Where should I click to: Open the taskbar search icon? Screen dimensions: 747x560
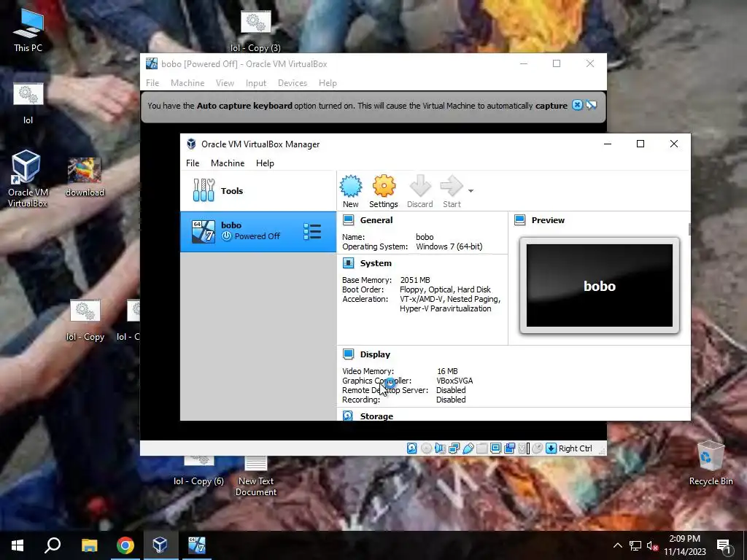coord(53,545)
